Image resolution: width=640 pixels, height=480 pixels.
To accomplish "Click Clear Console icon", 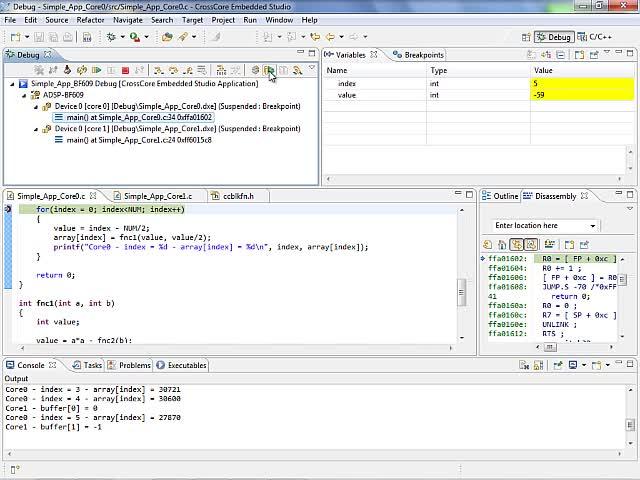I will [524, 365].
